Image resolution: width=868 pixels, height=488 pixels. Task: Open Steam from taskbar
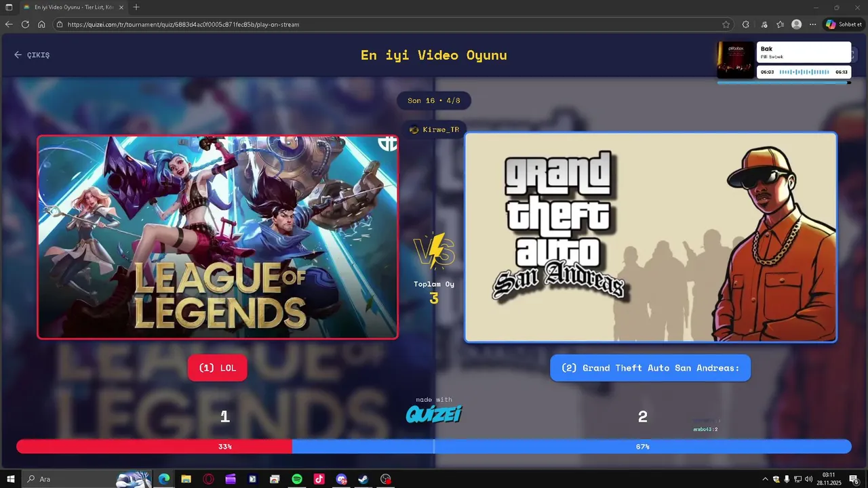coord(363,479)
